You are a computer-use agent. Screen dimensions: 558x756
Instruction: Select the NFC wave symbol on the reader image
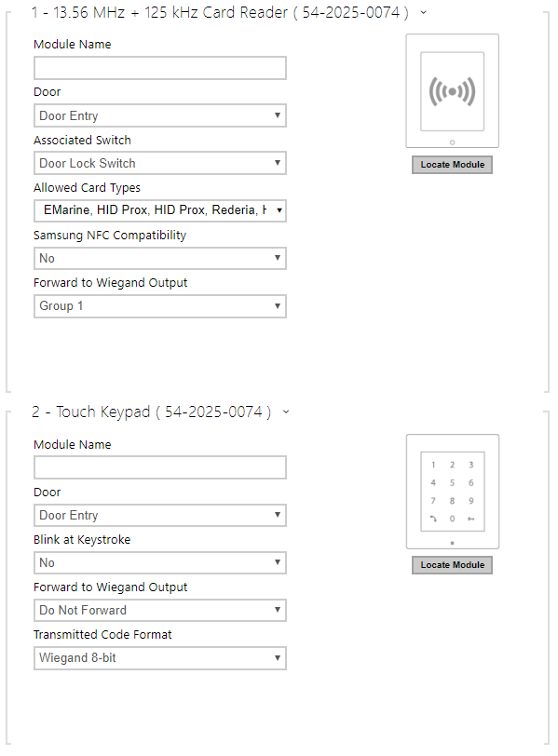click(452, 91)
